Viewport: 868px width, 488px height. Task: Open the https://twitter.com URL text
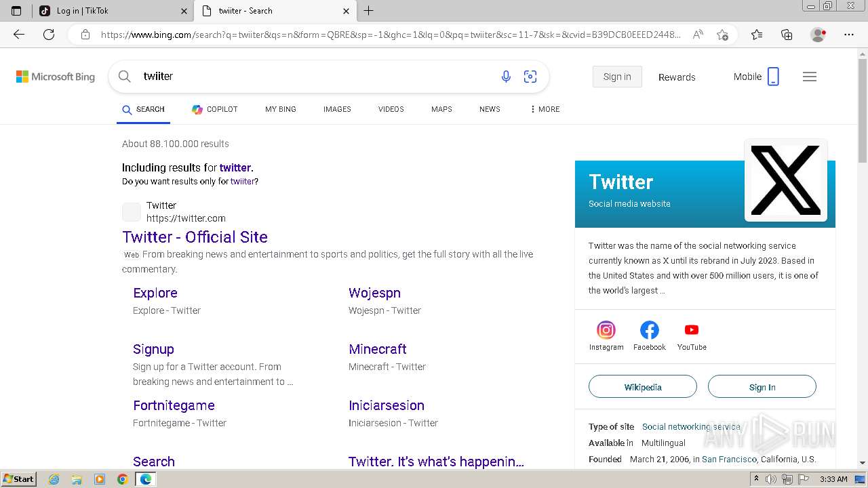(x=186, y=218)
